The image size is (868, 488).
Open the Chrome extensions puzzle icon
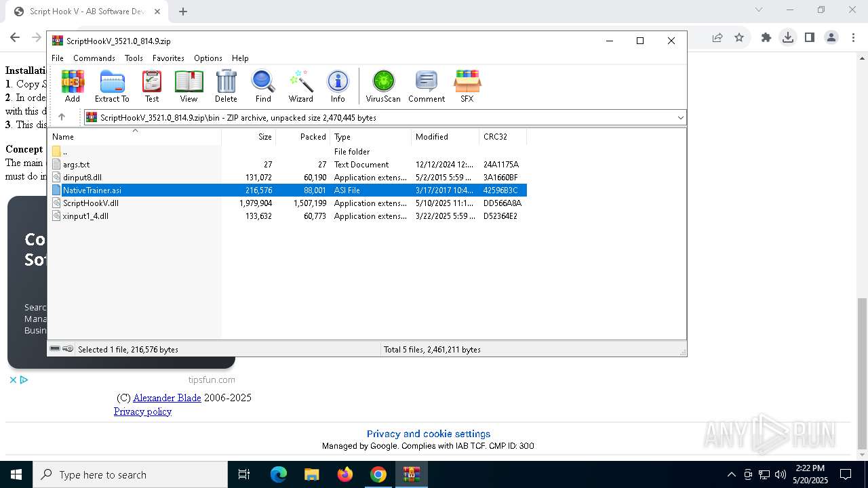(x=766, y=38)
